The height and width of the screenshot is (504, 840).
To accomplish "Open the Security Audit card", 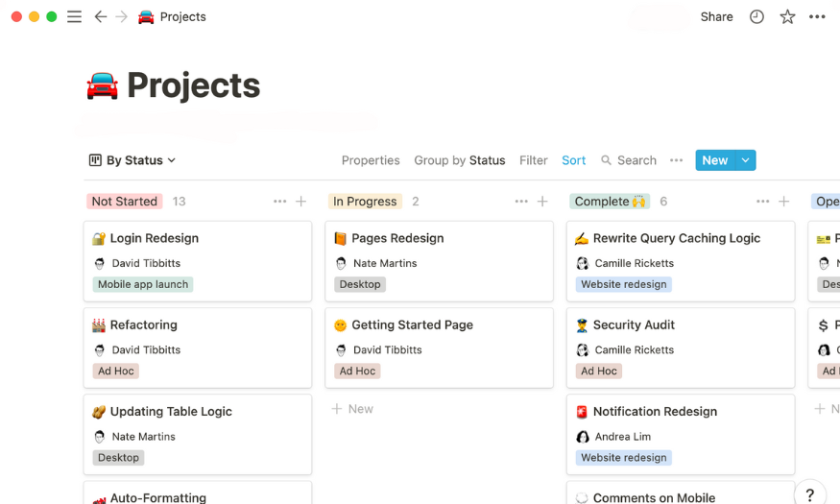I will pos(681,348).
